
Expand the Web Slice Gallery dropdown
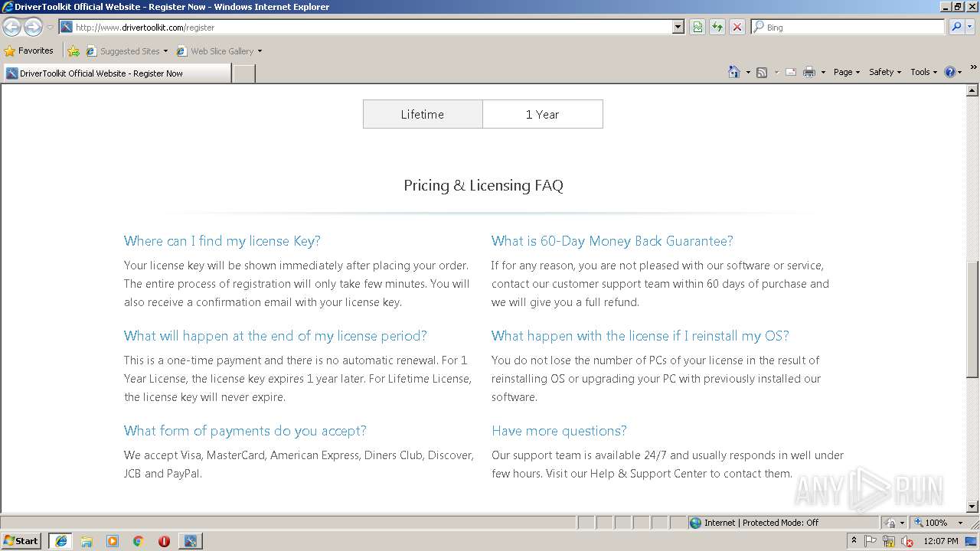click(x=260, y=51)
